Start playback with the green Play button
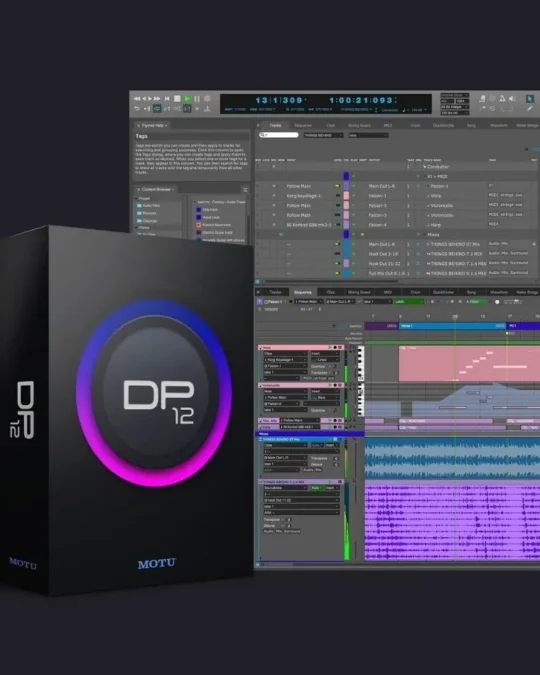 pos(187,99)
